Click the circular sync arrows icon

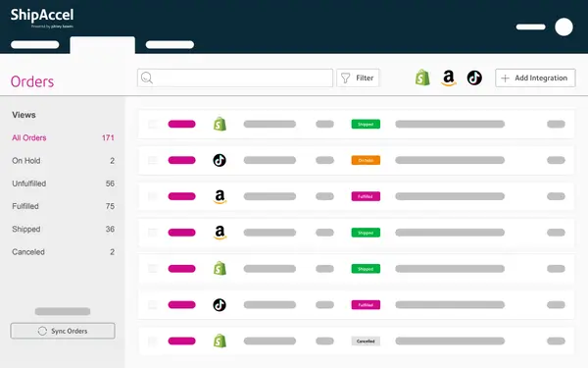pos(42,331)
